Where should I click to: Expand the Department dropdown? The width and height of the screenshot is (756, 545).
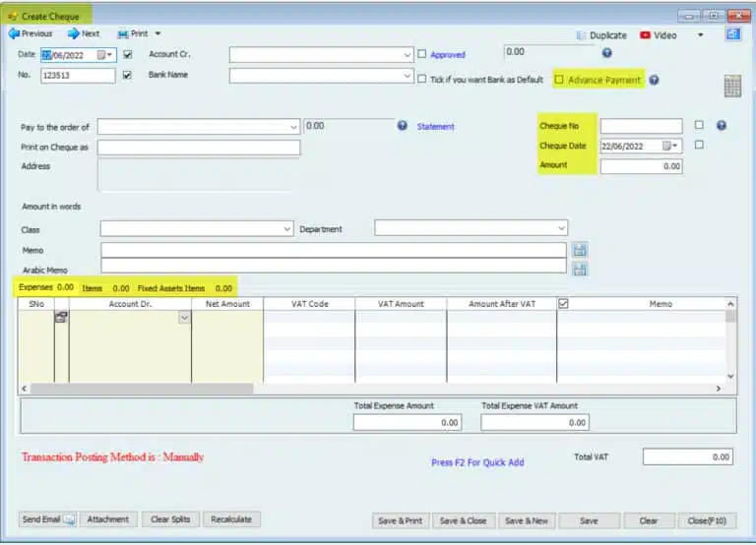point(561,228)
